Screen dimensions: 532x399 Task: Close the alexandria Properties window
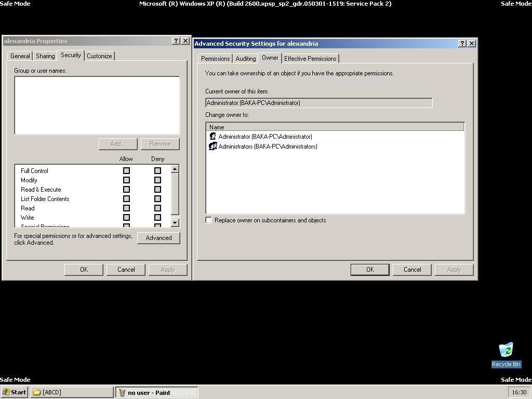tap(185, 41)
